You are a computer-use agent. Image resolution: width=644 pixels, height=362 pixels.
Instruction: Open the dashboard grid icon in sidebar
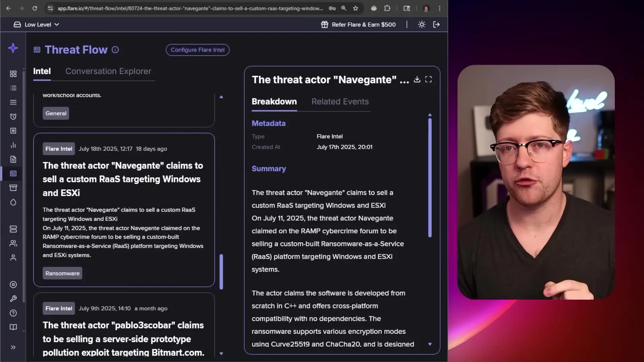pyautogui.click(x=13, y=74)
